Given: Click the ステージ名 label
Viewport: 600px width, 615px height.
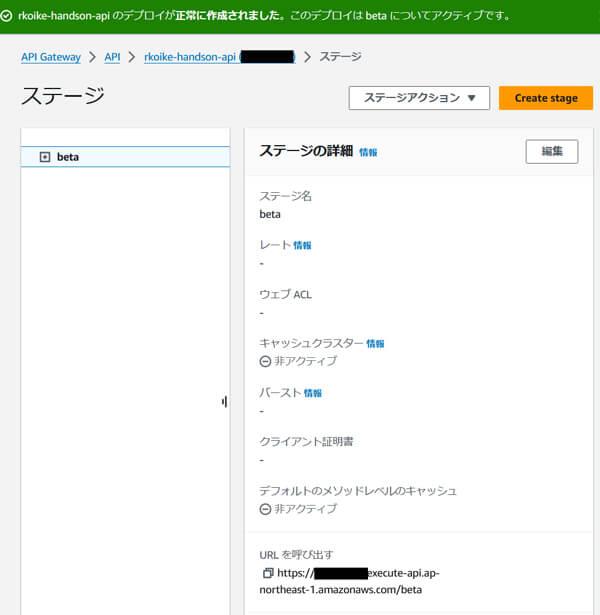Looking at the screenshot, I should [x=285, y=196].
